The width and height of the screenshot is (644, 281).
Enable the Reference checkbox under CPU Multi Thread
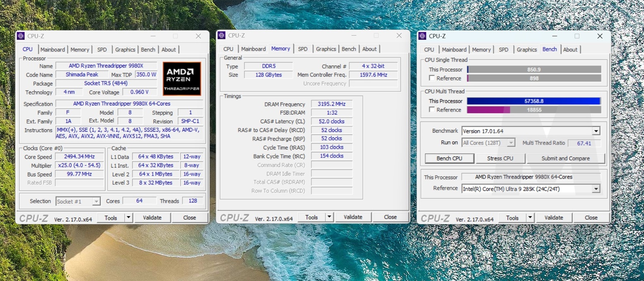432,110
